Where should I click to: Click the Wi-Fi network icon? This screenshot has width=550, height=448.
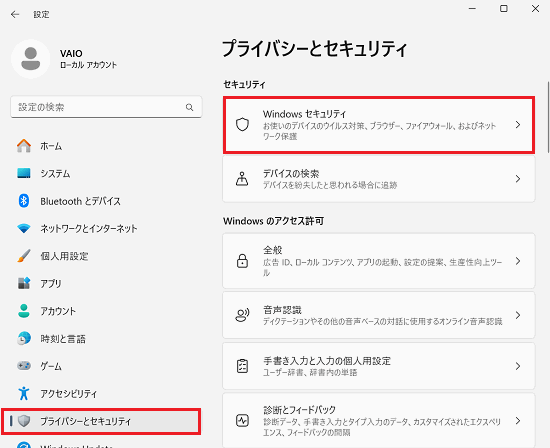coord(24,228)
